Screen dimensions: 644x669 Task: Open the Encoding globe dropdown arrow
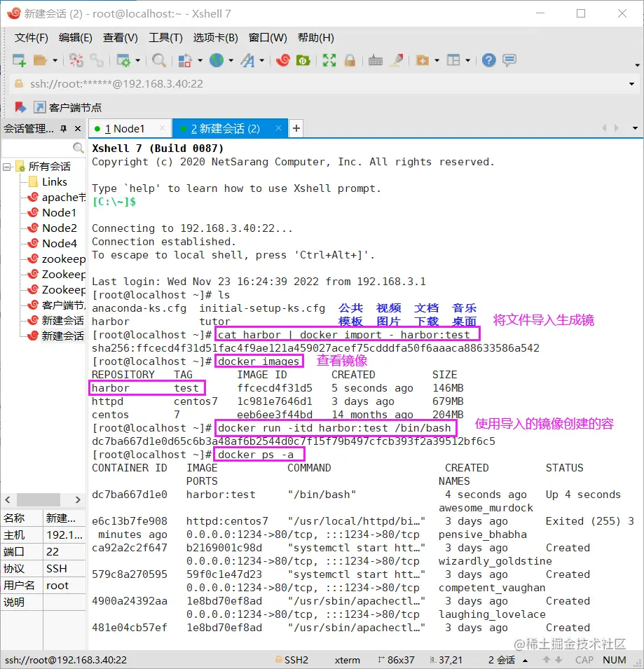[231, 60]
